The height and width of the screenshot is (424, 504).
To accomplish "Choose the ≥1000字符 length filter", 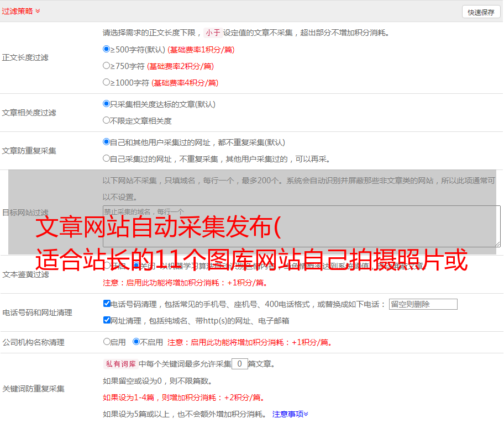I will (x=107, y=82).
